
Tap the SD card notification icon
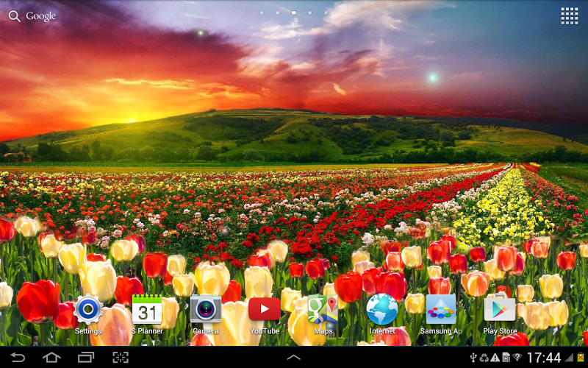tap(506, 358)
